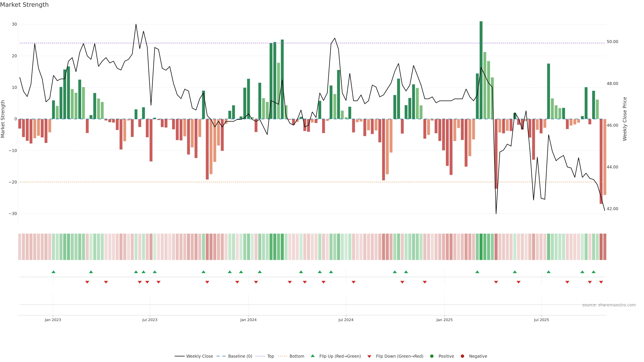This screenshot has width=644, height=362.
Task: Click the first red flip-down marker on the left
Action: pyautogui.click(x=87, y=282)
